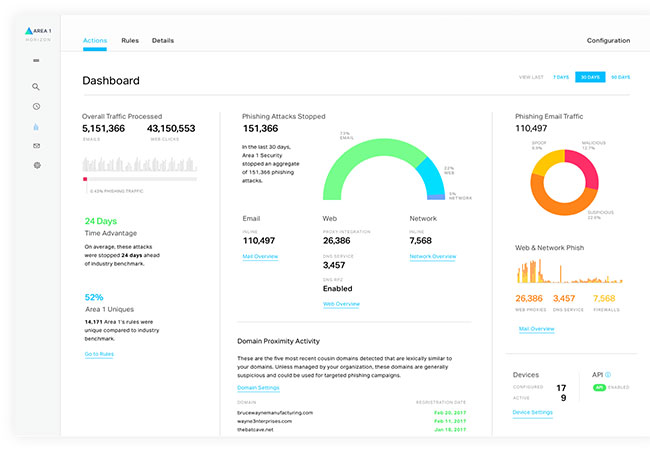This screenshot has width=650, height=451.
Task: Toggle the API enabled switch
Action: [600, 386]
